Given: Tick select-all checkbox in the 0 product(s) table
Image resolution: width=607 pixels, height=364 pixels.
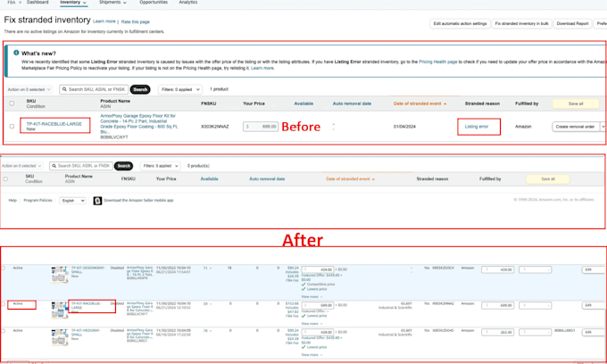Looking at the screenshot, I should (5, 178).
